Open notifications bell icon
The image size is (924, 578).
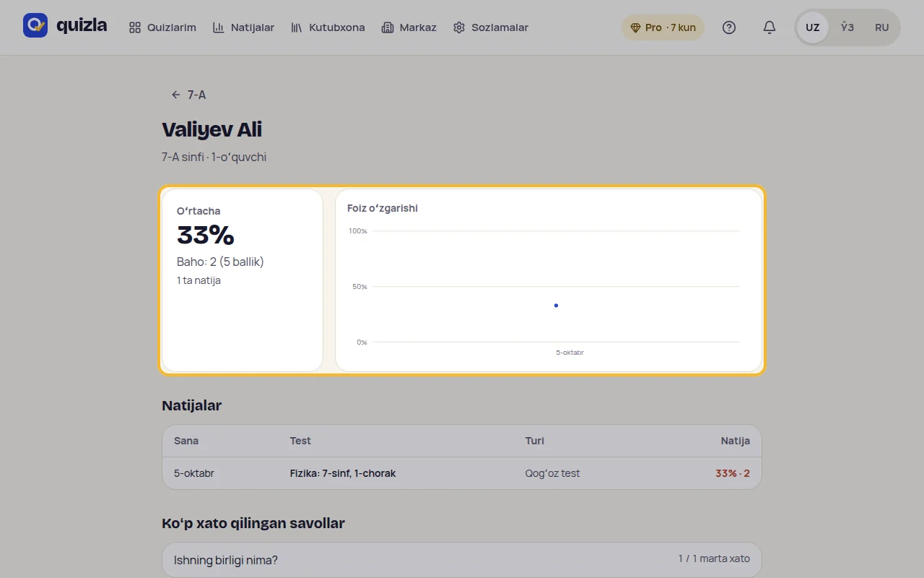point(770,27)
